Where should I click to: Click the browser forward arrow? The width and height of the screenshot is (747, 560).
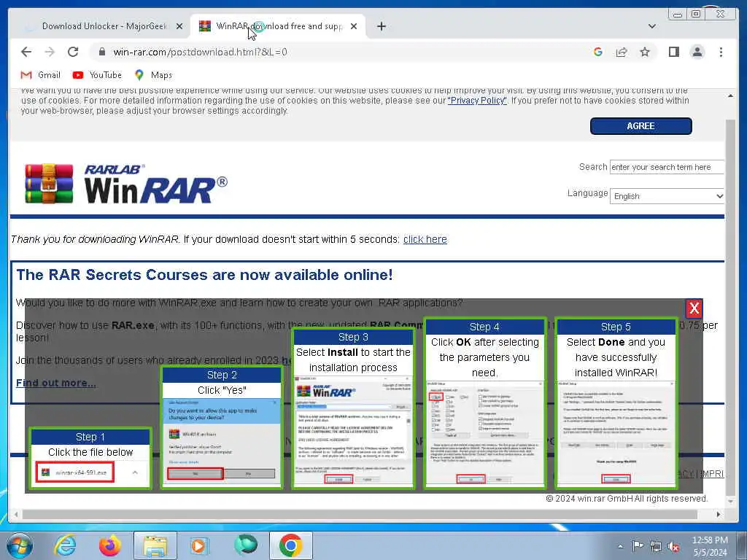pyautogui.click(x=50, y=52)
